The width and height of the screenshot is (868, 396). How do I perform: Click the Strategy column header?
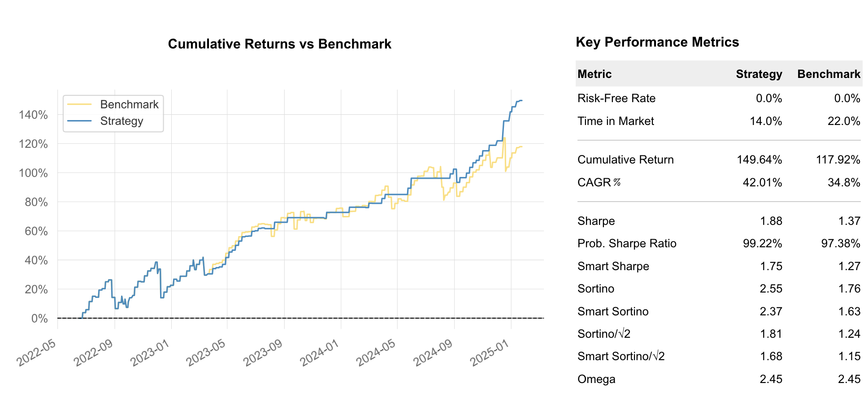759,74
